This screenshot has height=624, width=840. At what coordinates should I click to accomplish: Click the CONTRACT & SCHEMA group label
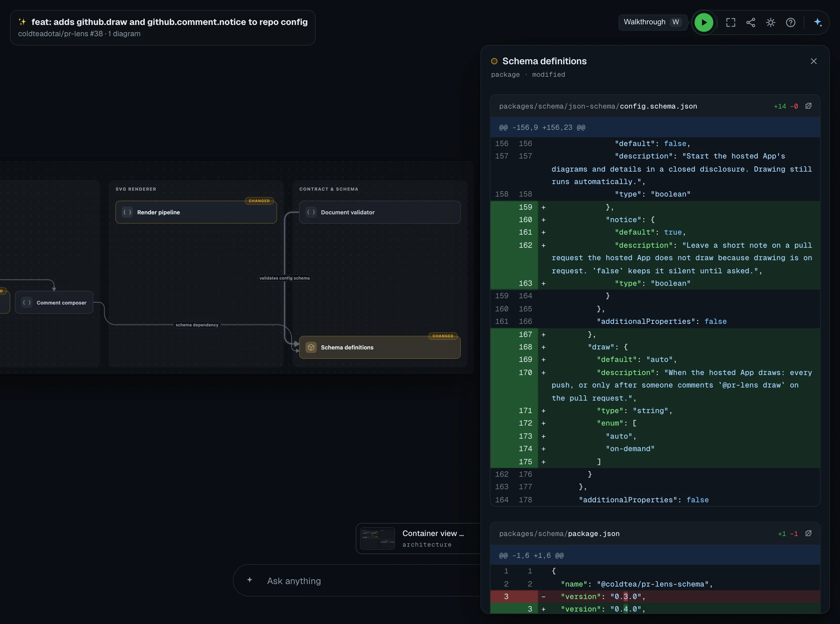[x=329, y=189]
